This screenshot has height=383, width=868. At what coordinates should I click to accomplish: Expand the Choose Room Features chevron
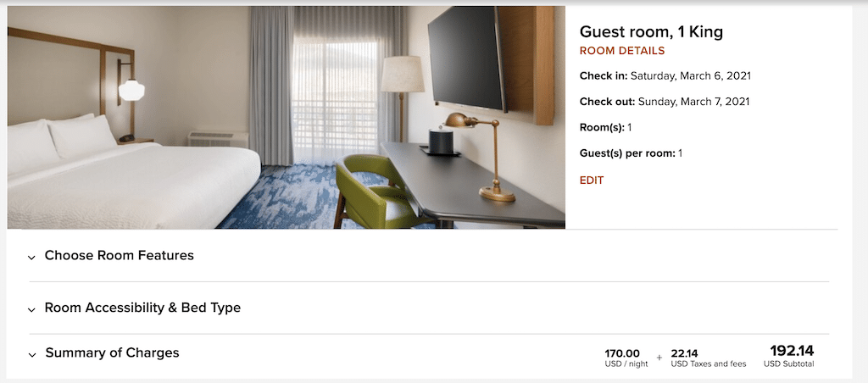point(32,258)
